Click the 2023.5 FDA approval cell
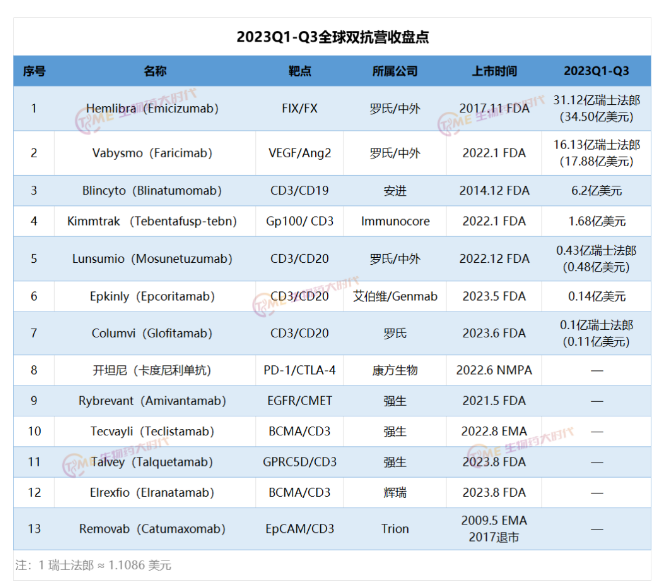Image resolution: width=661 pixels, height=588 pixels. (494, 296)
